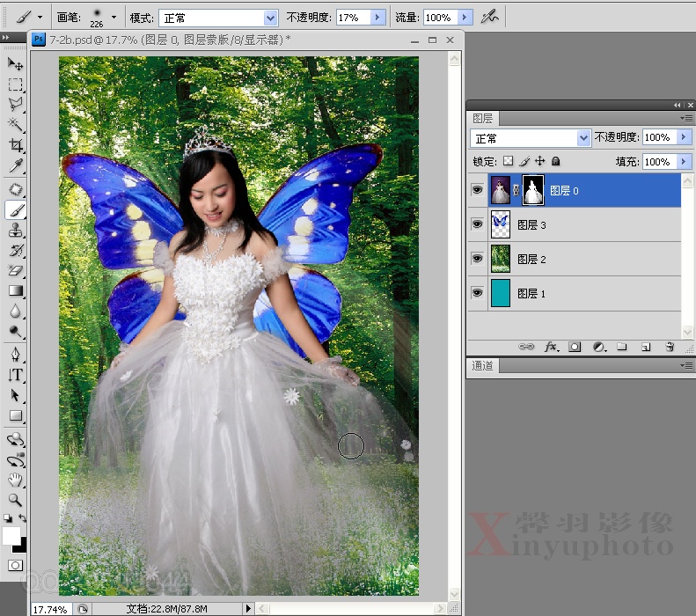The width and height of the screenshot is (696, 616).
Task: Toggle lock position
Action: coord(539,161)
